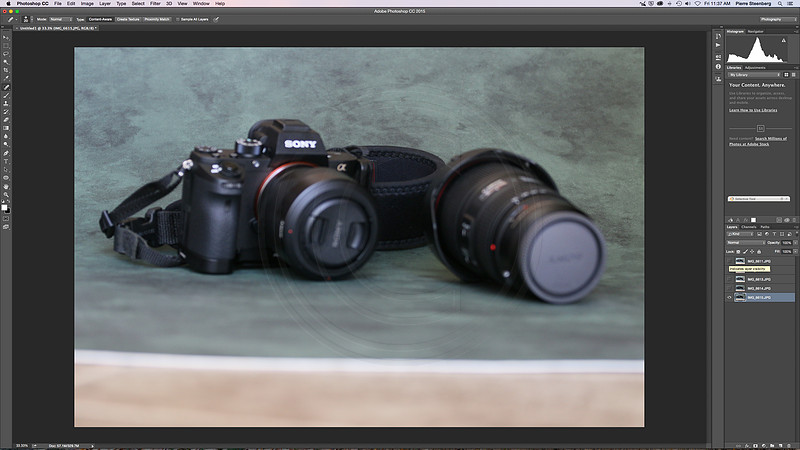Switch to the Channels tab
The image size is (800, 450).
pyautogui.click(x=748, y=227)
